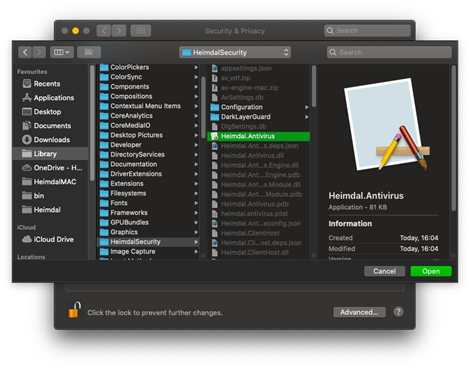The height and width of the screenshot is (369, 470).
Task: Click the forward arrow in the Security & Privacy window
Action: (x=119, y=31)
